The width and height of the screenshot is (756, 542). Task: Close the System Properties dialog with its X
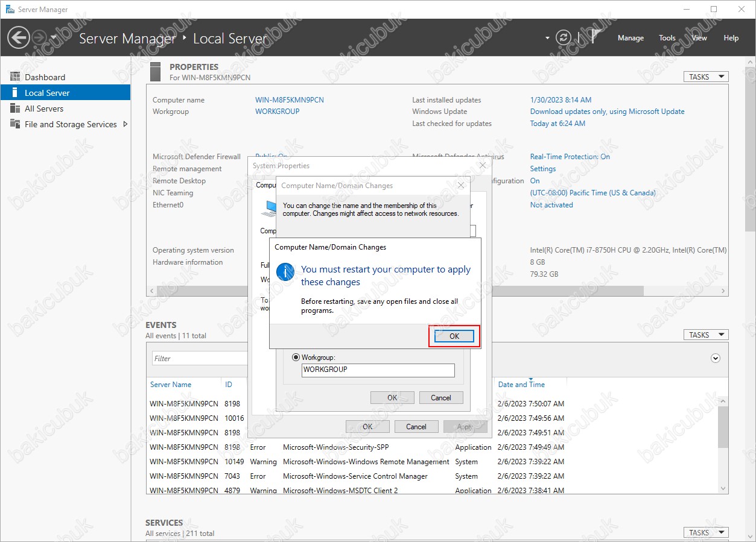point(482,166)
